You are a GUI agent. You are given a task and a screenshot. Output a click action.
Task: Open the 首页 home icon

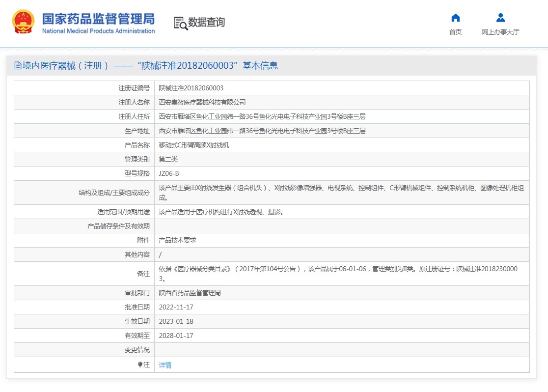[455, 18]
